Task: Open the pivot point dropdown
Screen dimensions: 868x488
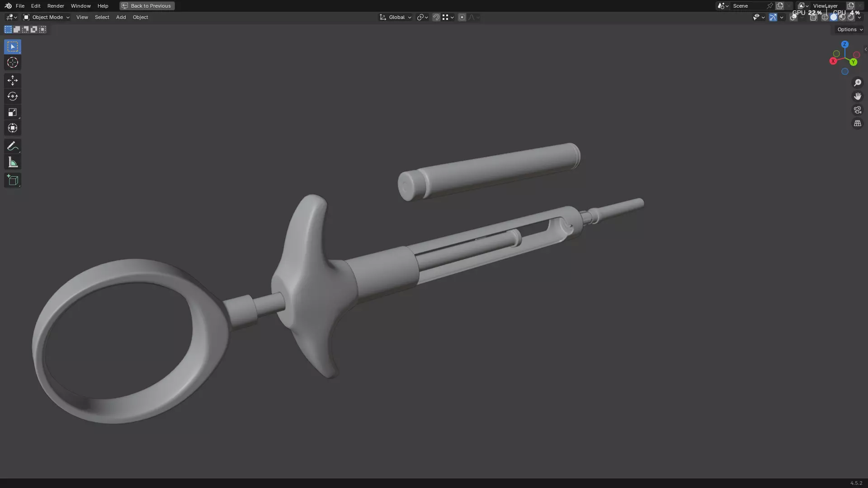Action: [x=423, y=17]
